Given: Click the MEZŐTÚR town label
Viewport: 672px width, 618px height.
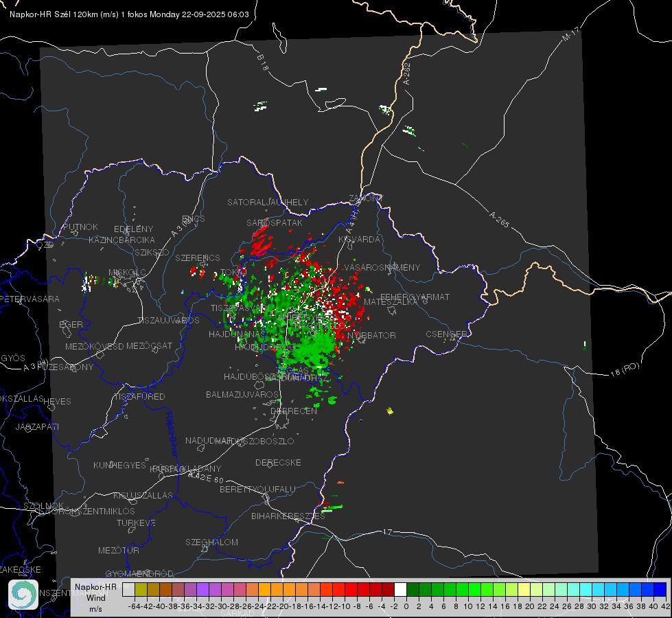Looking at the screenshot, I should coord(119,550).
